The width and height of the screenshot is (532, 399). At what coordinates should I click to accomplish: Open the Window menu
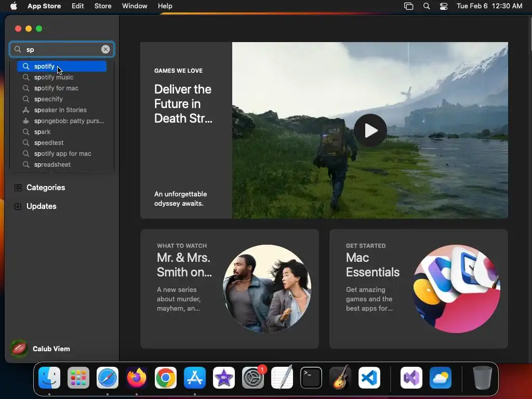(135, 6)
